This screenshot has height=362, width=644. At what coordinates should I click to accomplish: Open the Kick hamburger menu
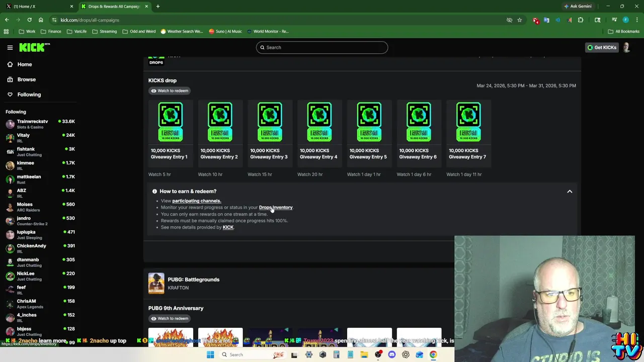tap(10, 47)
